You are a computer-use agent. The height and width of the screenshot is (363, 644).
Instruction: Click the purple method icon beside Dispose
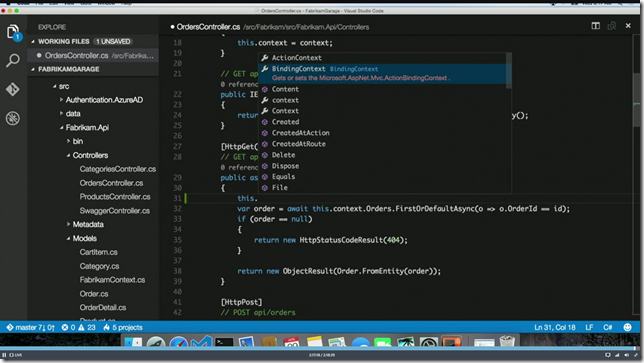[x=265, y=166]
